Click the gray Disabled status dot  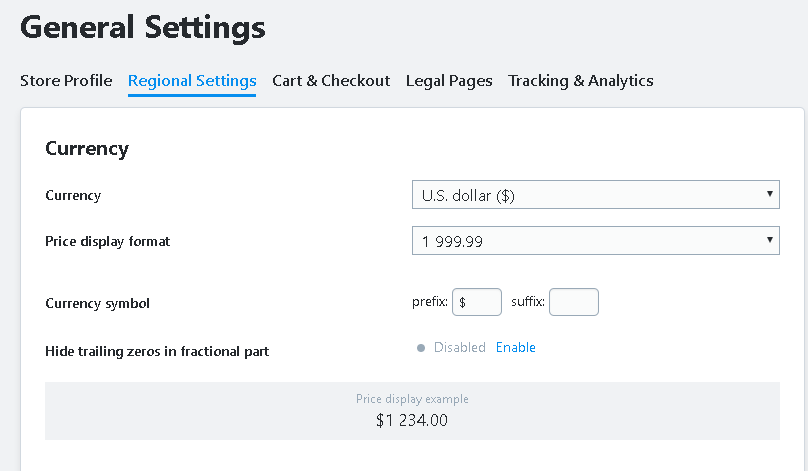[x=422, y=348]
